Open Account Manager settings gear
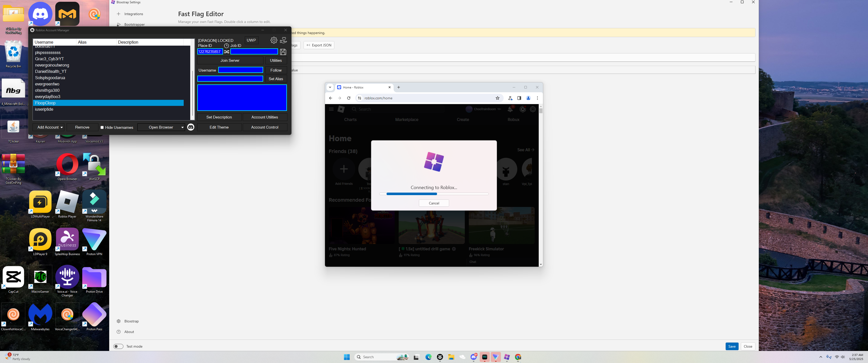 (x=274, y=40)
